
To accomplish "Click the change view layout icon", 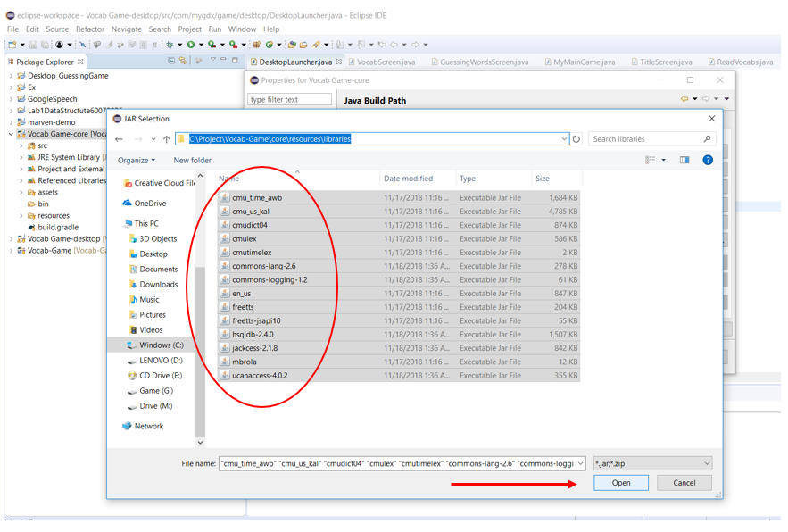I will [650, 160].
